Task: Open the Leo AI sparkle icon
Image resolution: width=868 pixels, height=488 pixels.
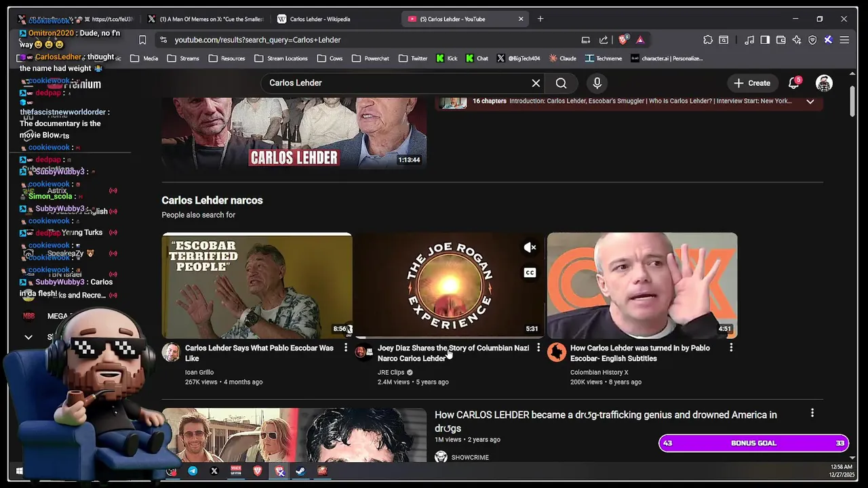Action: (797, 40)
